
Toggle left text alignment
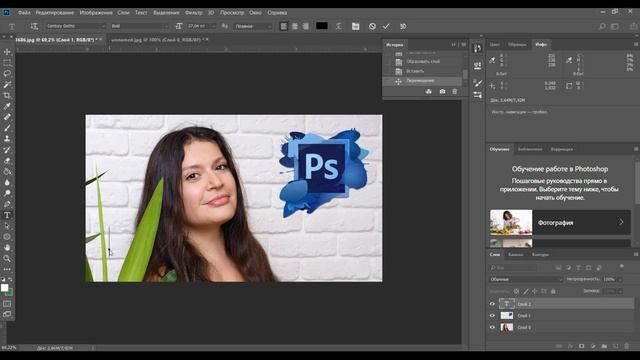[284, 26]
